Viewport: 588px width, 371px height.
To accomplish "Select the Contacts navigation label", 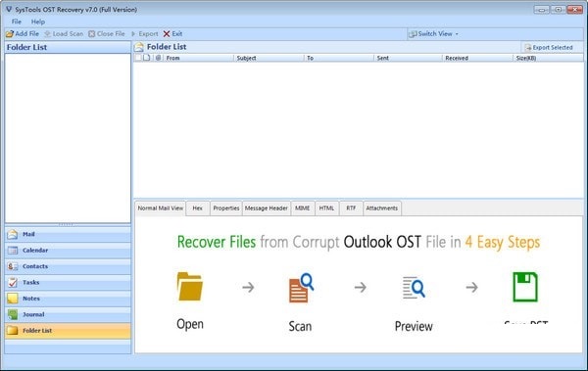I will click(35, 266).
